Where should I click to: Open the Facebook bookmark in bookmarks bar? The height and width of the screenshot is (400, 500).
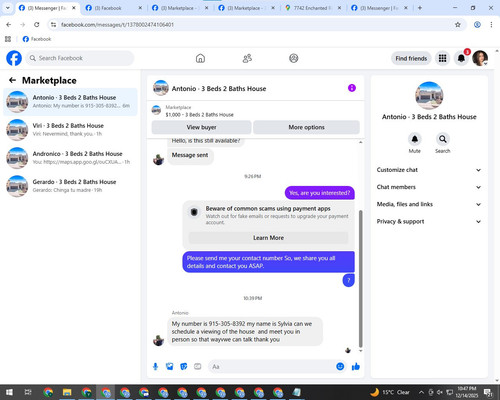tap(37, 39)
